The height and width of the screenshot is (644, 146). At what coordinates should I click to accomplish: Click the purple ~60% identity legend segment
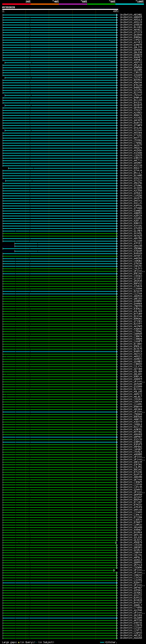point(73,4)
